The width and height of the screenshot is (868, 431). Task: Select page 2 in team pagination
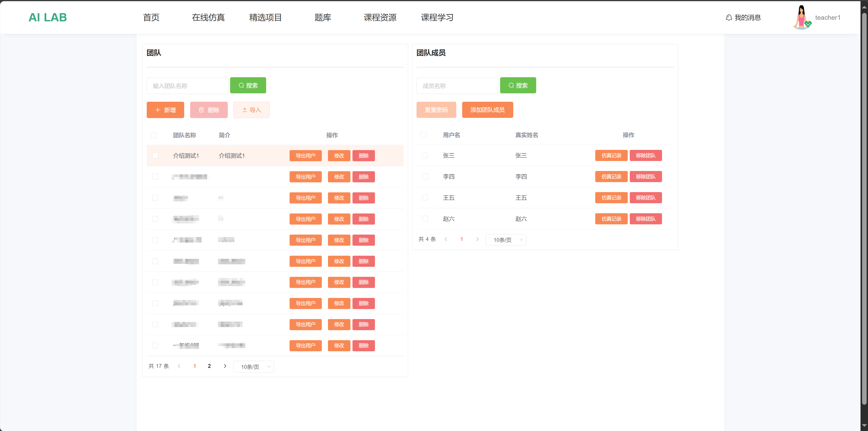click(209, 366)
